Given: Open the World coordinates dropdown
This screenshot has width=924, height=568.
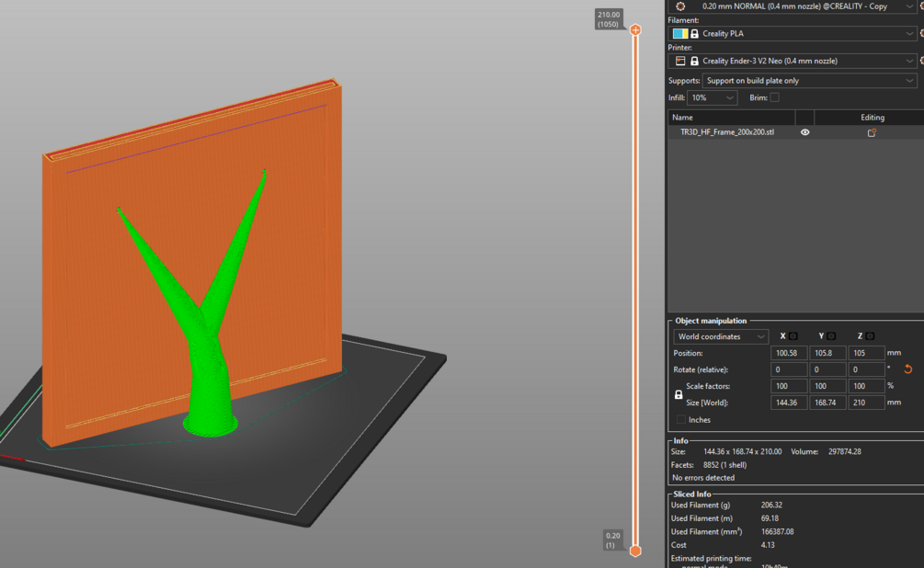Looking at the screenshot, I should coord(719,336).
